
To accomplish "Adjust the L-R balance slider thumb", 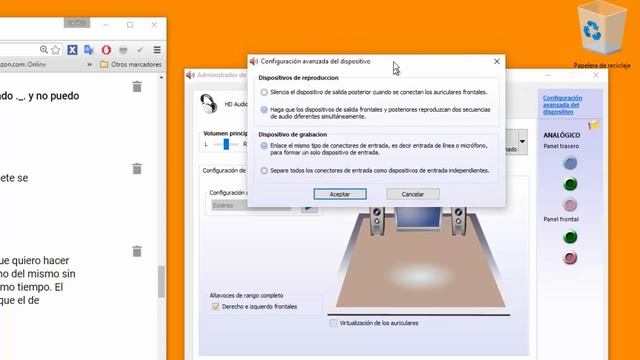I will 226,144.
